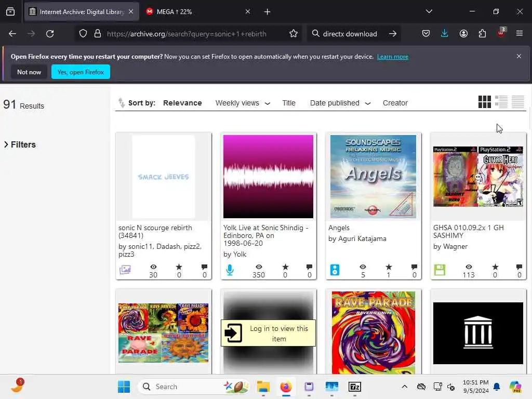Open File Explorer from the taskbar
532x399 pixels.
263,387
